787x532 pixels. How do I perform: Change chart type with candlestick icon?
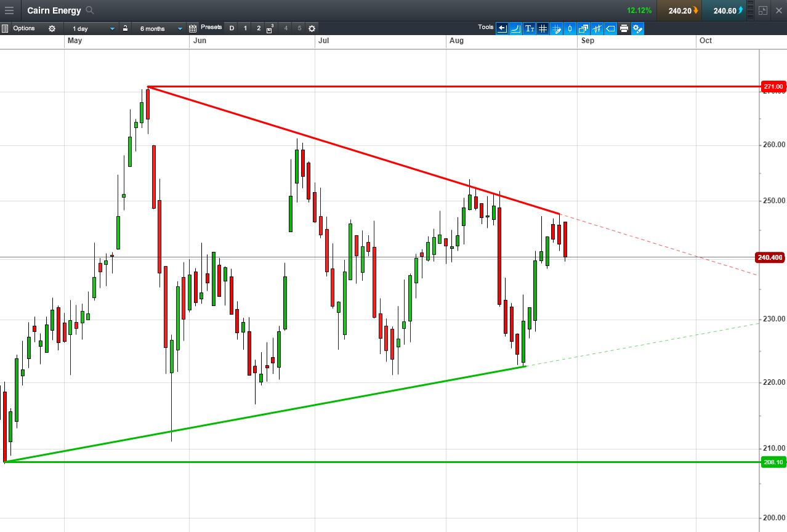tap(570, 28)
